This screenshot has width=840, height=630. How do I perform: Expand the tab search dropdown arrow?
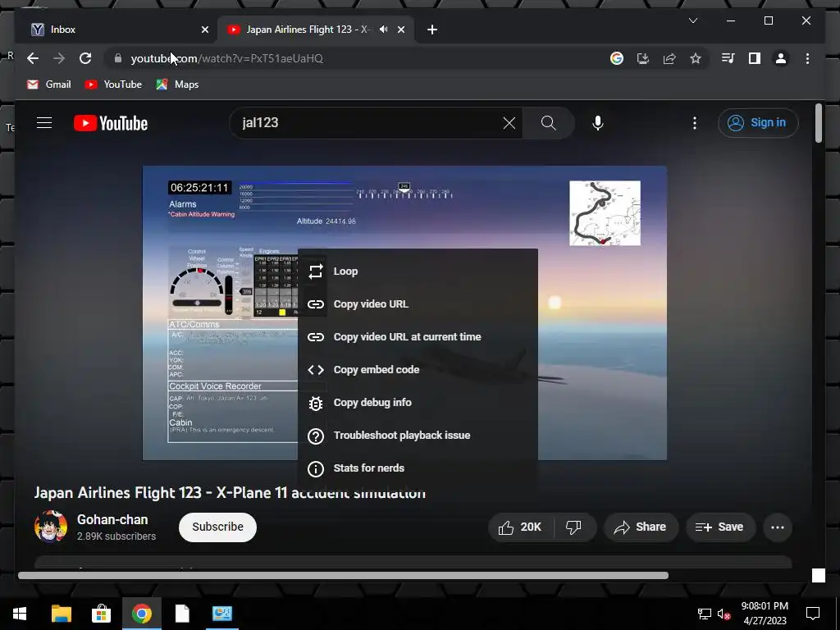click(693, 21)
